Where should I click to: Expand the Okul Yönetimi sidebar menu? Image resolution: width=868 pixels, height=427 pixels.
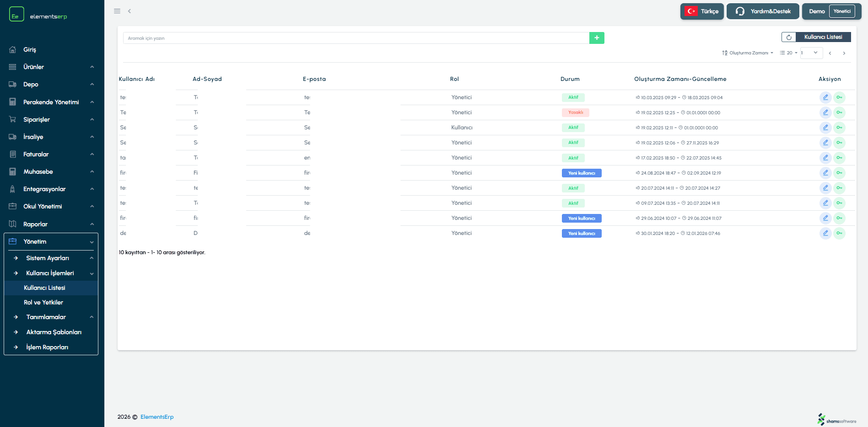(52, 206)
